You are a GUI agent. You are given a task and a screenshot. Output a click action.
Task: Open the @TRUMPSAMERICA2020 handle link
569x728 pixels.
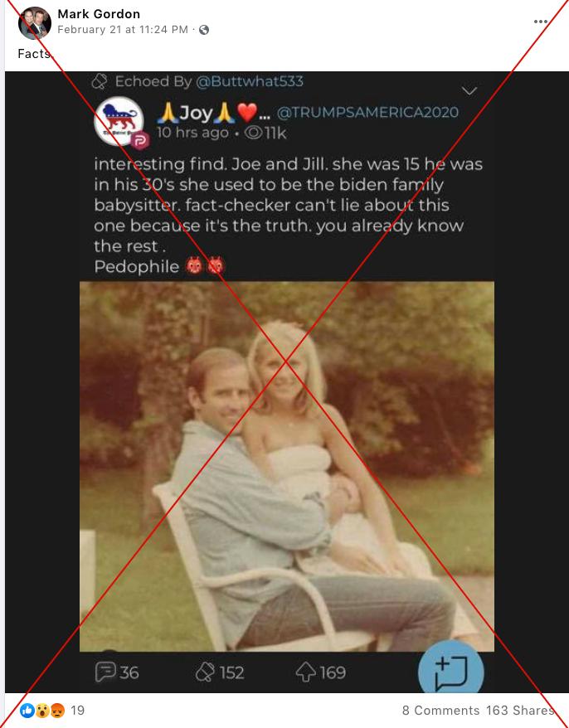(367, 113)
